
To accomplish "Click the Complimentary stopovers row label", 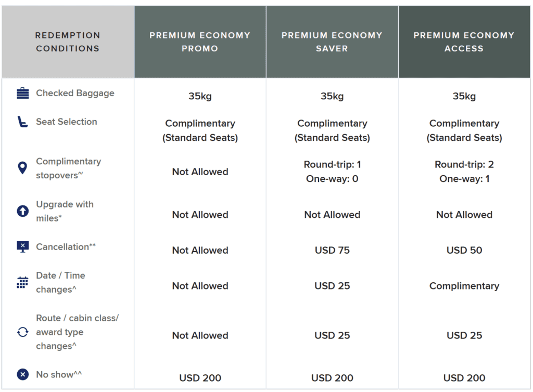I will 68,168.
